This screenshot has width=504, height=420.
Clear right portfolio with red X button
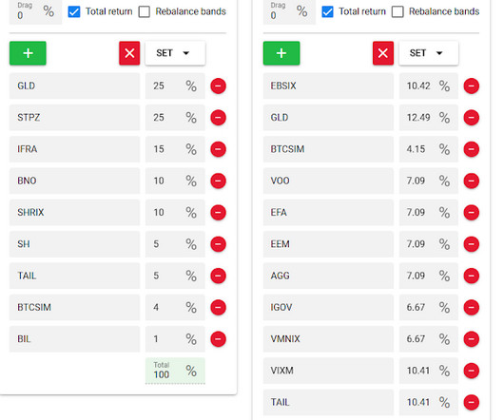tap(383, 53)
